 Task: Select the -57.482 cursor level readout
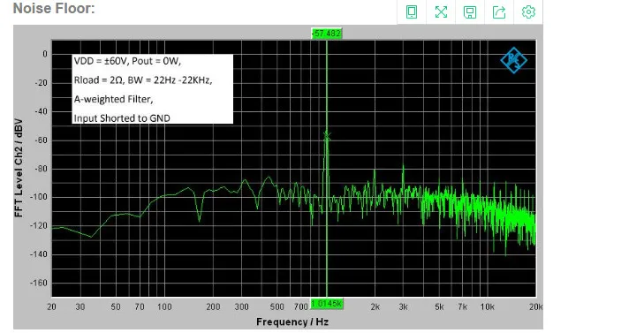[x=327, y=34]
